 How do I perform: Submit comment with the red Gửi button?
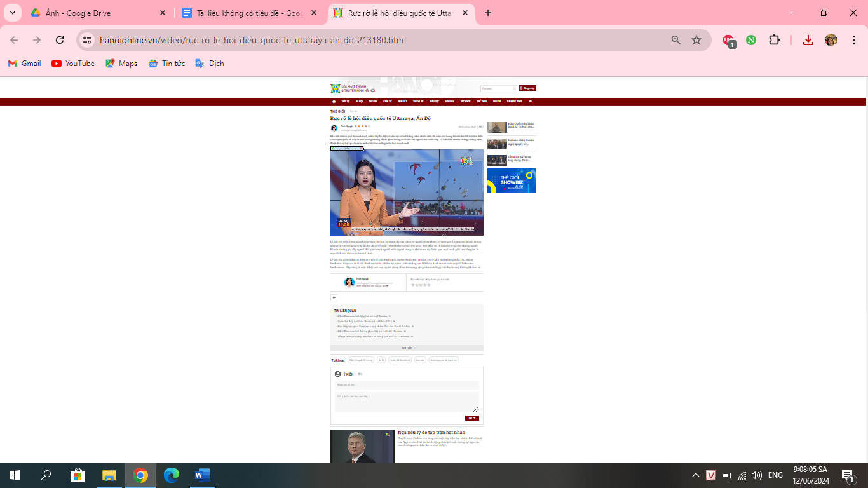point(472,418)
